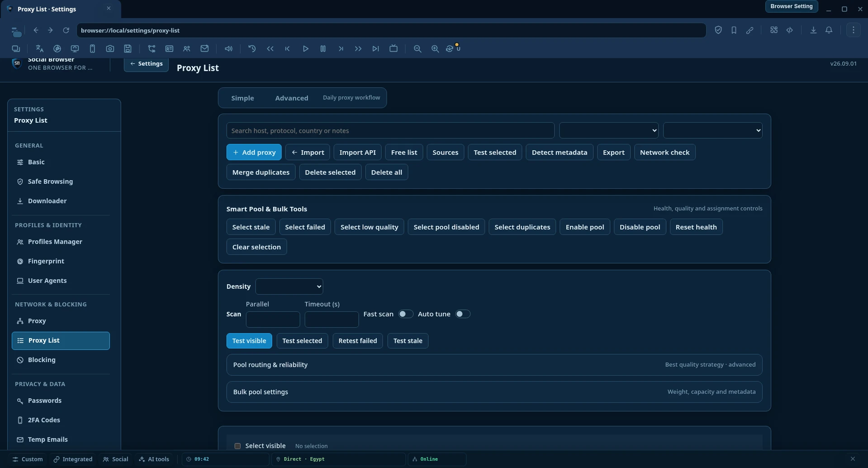
Task: Click the Import API button
Action: pyautogui.click(x=357, y=152)
